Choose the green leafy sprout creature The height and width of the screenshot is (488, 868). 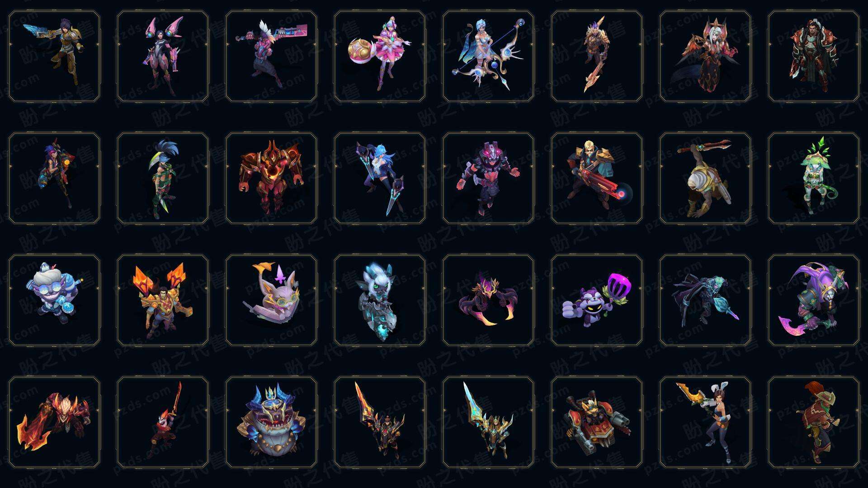click(x=814, y=178)
